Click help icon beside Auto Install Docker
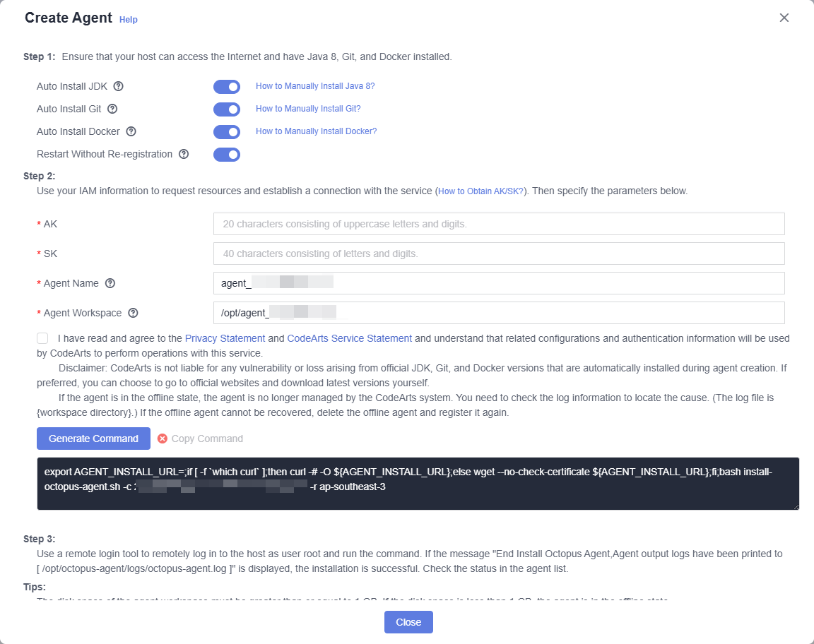Viewport: 814px width, 644px height. tap(131, 131)
